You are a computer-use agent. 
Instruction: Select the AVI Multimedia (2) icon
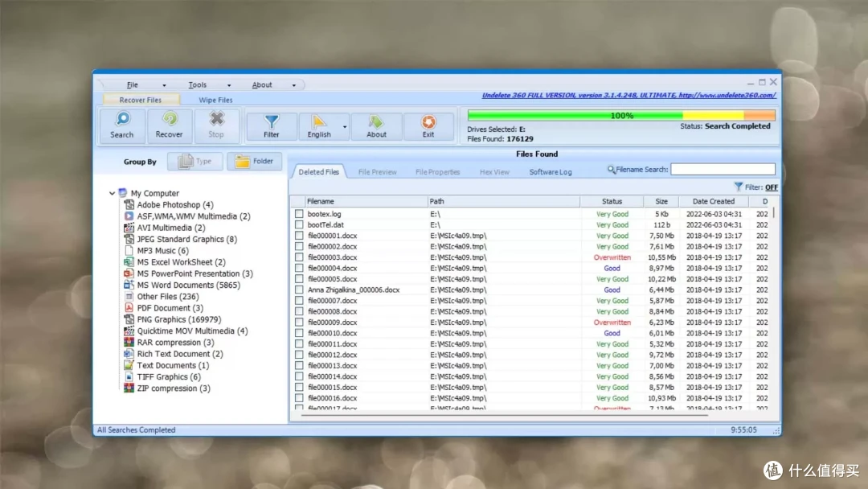pyautogui.click(x=129, y=228)
